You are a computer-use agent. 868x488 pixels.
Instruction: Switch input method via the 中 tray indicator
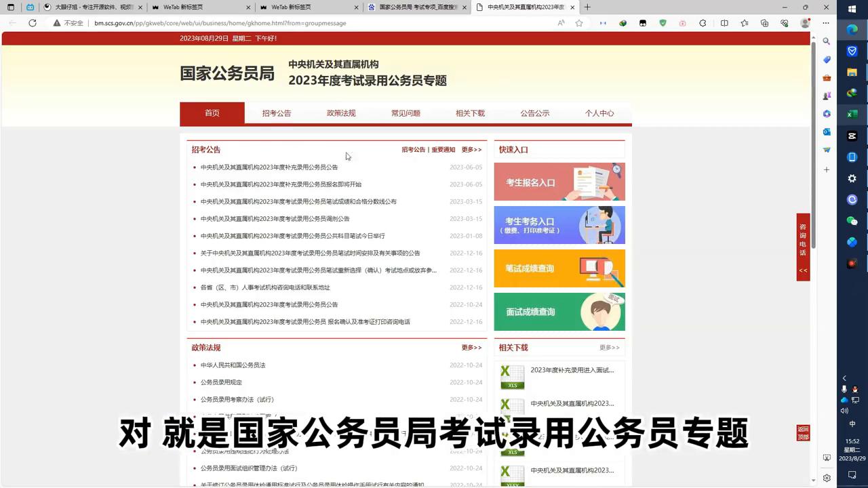[852, 424]
